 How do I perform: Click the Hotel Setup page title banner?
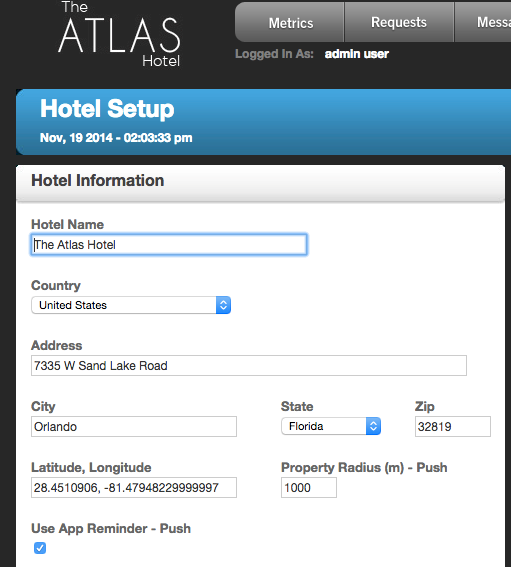263,122
